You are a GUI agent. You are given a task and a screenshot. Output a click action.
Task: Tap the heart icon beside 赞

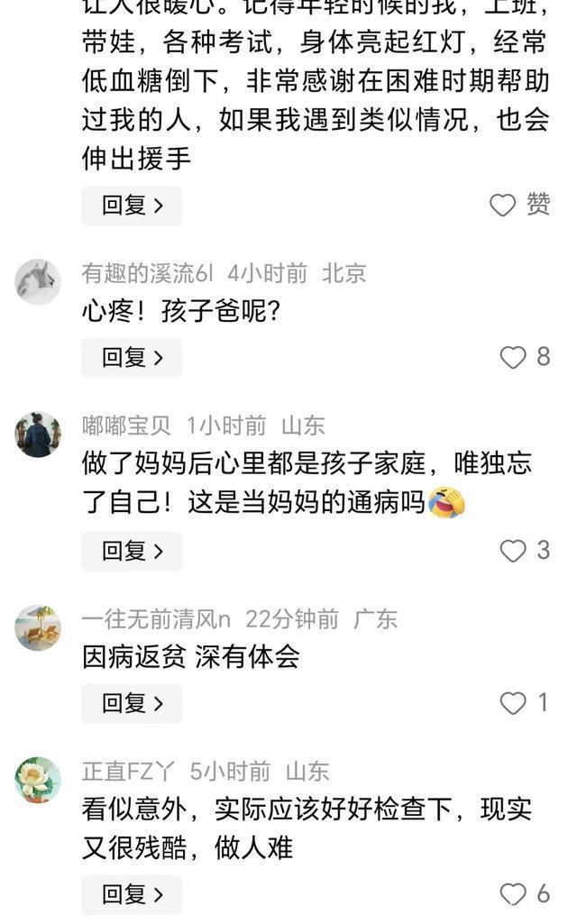click(x=502, y=205)
